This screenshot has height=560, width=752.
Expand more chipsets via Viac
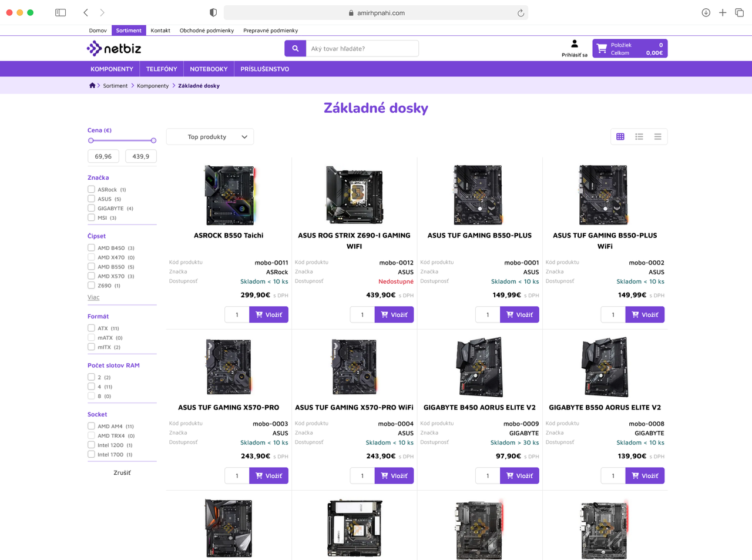pyautogui.click(x=93, y=297)
